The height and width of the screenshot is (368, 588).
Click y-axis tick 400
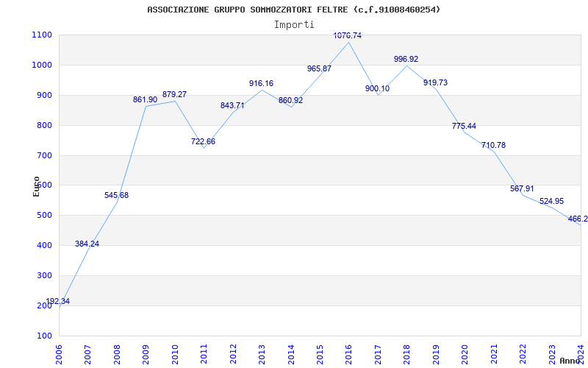(44, 246)
